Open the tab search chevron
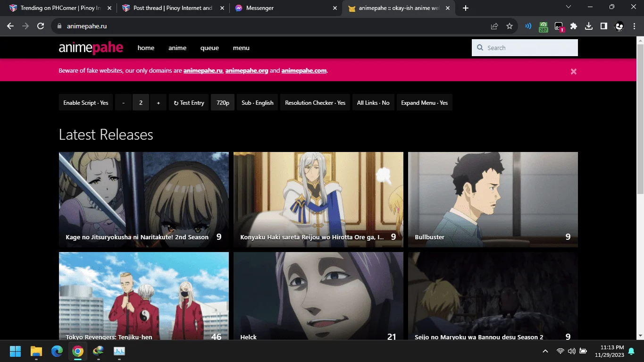 click(569, 7)
